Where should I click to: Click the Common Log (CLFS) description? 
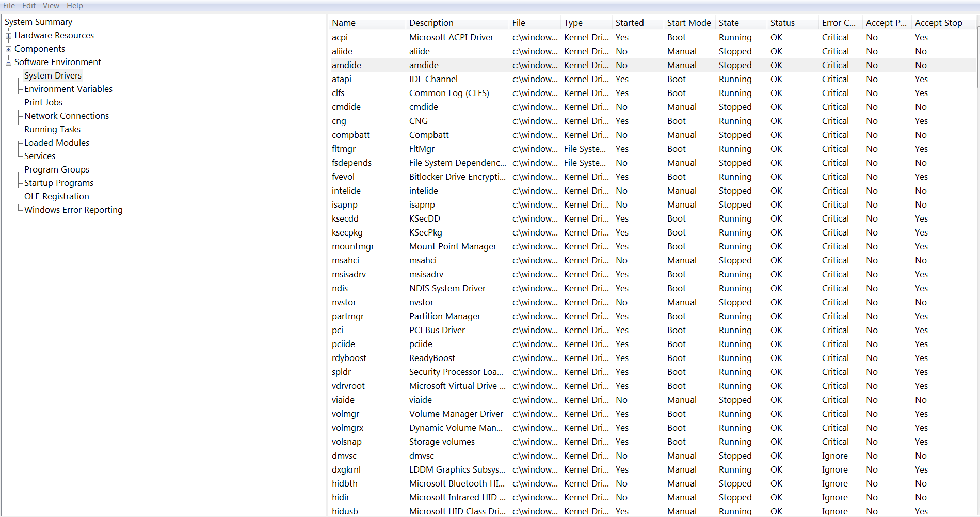(x=449, y=93)
